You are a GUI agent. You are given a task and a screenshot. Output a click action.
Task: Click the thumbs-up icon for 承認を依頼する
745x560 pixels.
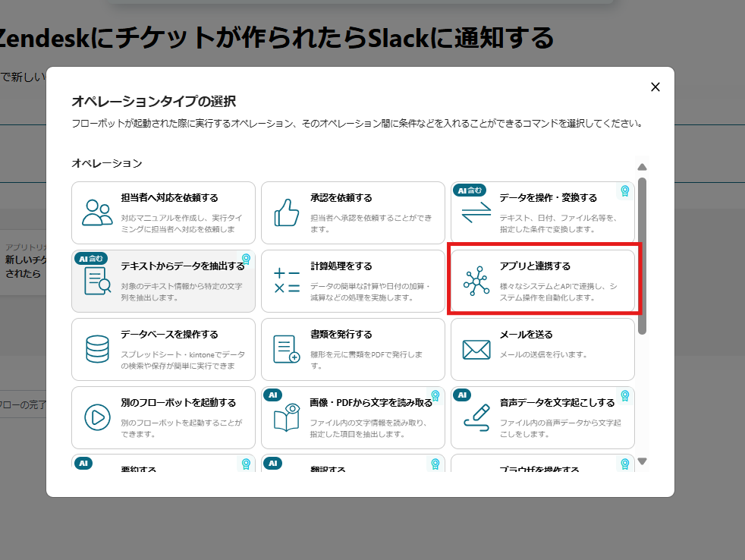(x=287, y=212)
